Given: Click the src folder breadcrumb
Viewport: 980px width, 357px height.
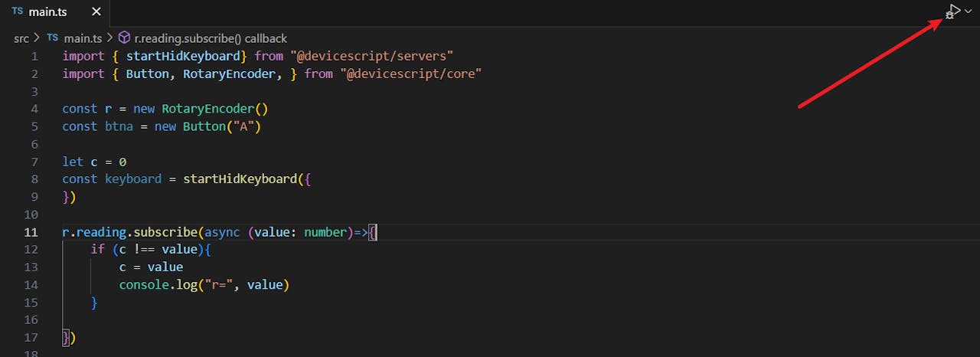Looking at the screenshot, I should click(x=21, y=38).
